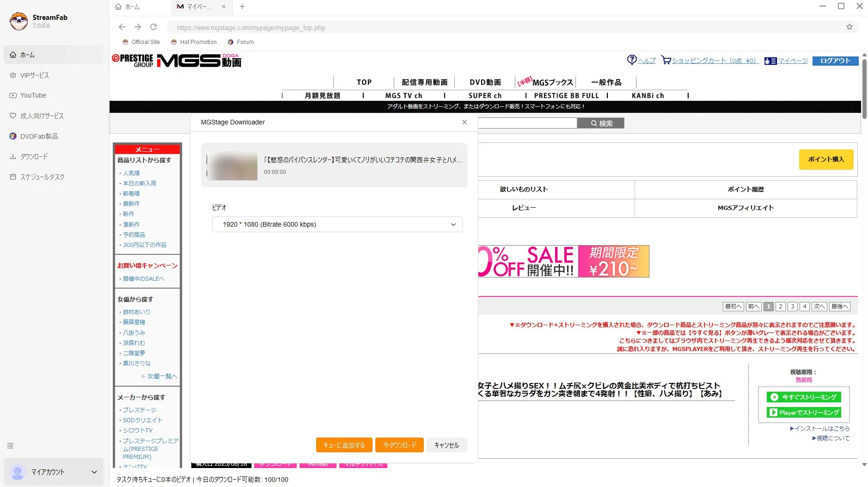Expand the マイアカウント dropdown chevron
The height and width of the screenshot is (487, 868).
click(94, 472)
